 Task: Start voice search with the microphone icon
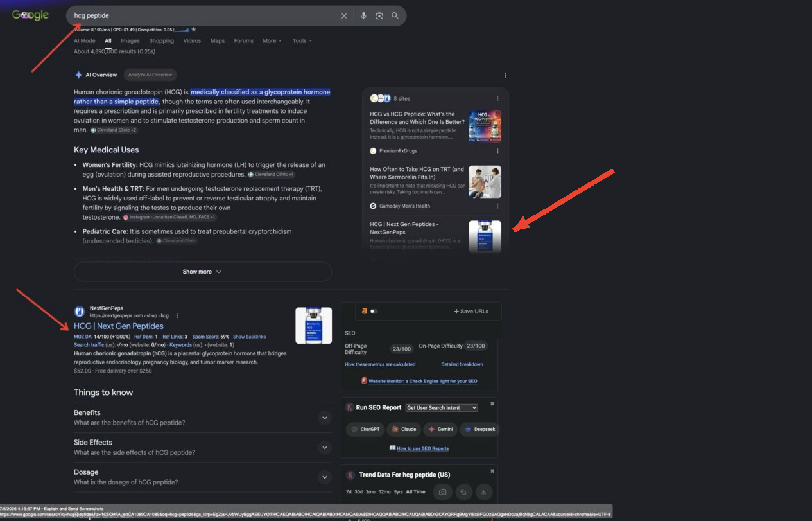pyautogui.click(x=363, y=16)
